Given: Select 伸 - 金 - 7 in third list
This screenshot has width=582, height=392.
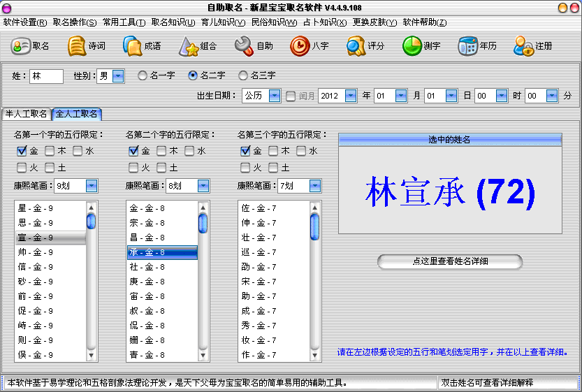Looking at the screenshot, I should point(274,223).
